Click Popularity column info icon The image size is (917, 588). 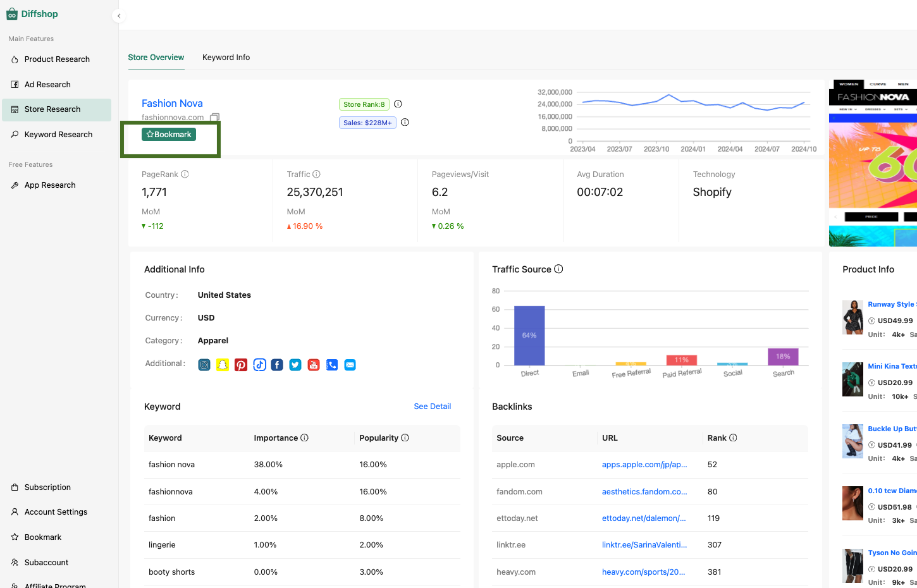pos(405,438)
